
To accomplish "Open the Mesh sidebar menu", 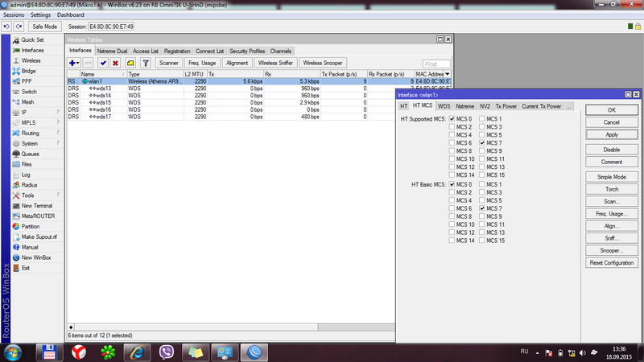I will pyautogui.click(x=27, y=102).
